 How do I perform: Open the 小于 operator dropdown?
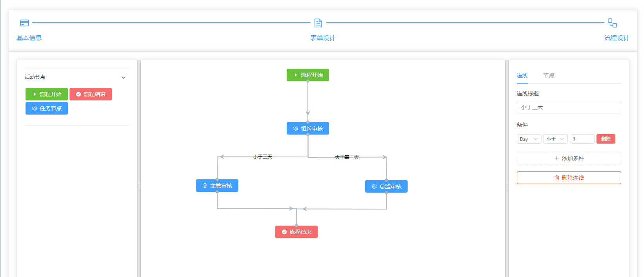555,139
